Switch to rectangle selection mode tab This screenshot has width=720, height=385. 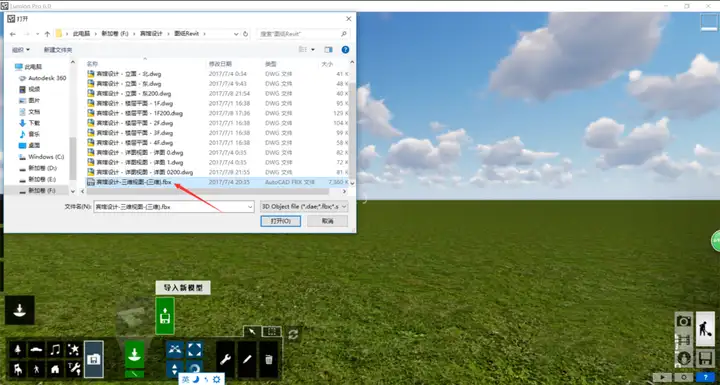point(272,331)
